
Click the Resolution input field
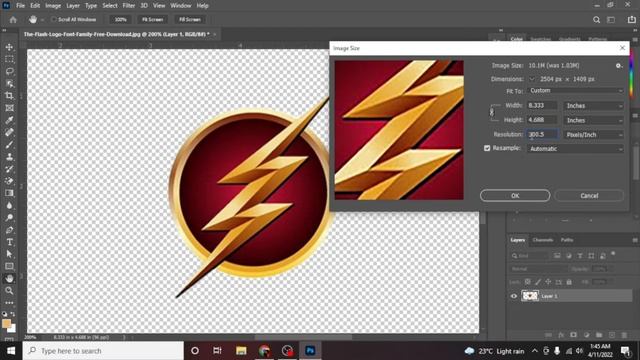pos(542,134)
